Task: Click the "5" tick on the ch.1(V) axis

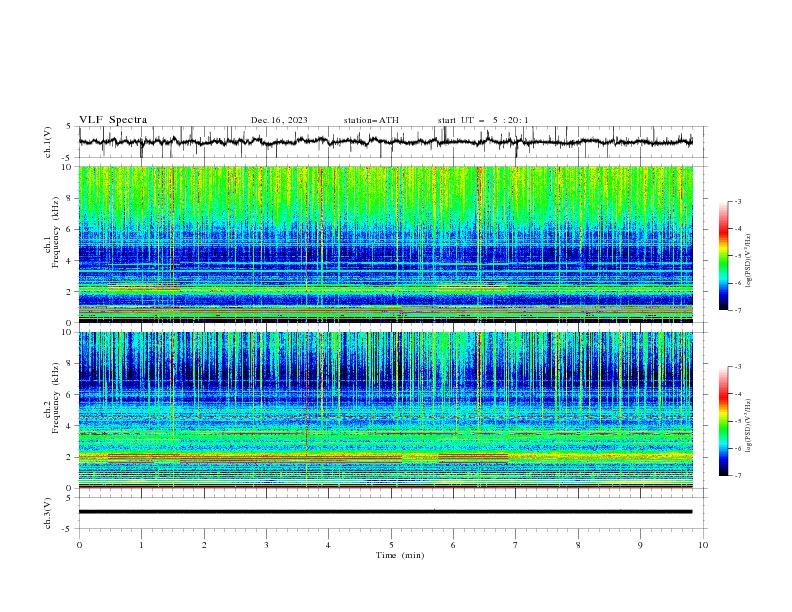Action: [70, 127]
